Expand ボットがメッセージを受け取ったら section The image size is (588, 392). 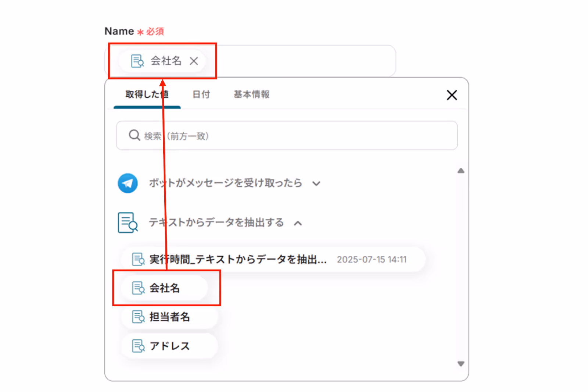316,183
